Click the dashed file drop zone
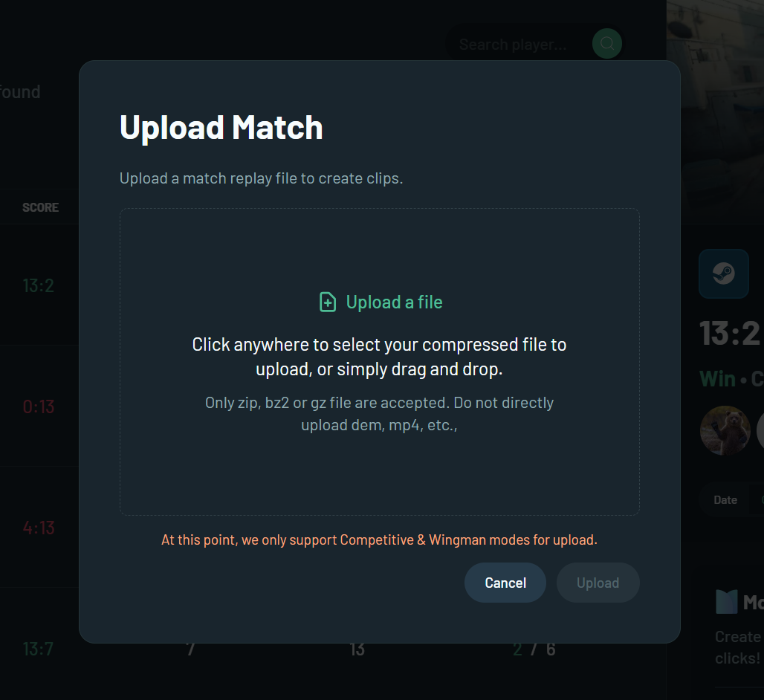This screenshot has width=764, height=700. tap(380, 362)
